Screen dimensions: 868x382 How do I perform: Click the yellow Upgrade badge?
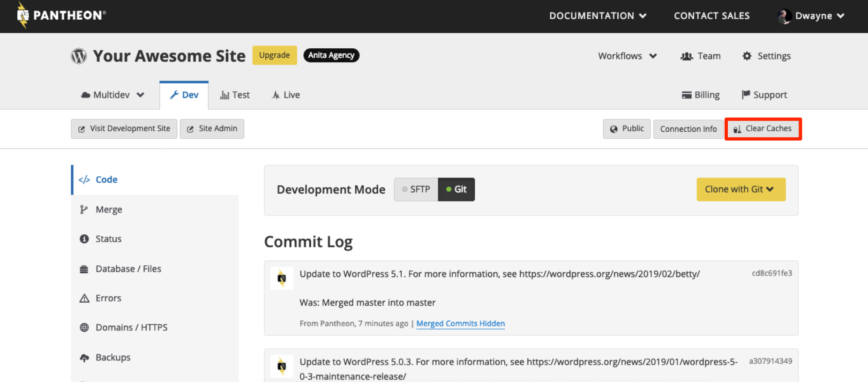[275, 55]
